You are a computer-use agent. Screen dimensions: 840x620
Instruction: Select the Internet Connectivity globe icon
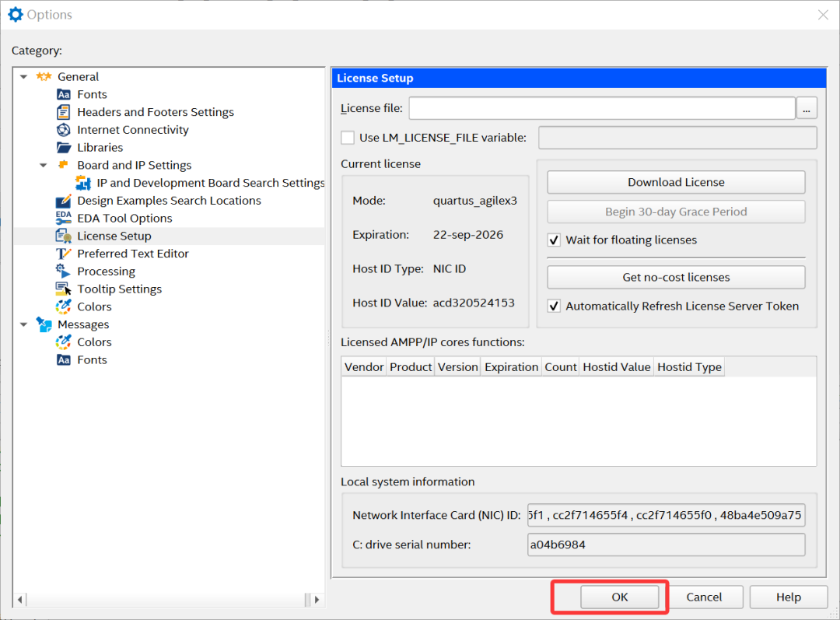(x=64, y=130)
